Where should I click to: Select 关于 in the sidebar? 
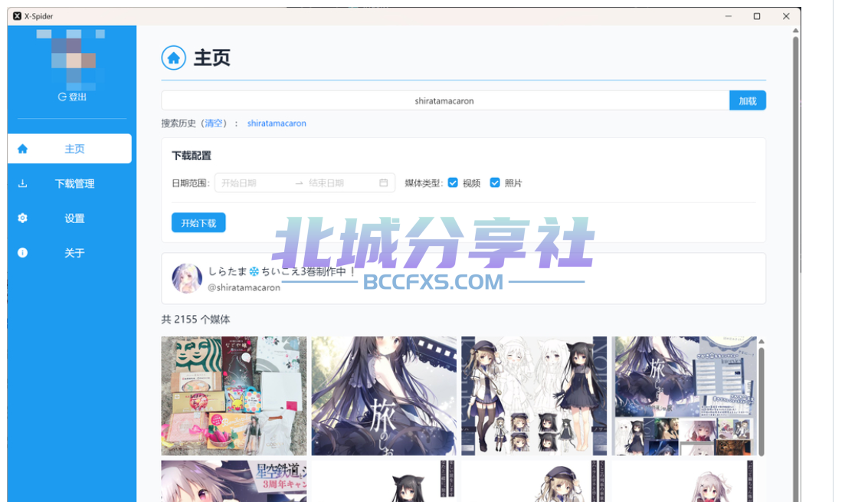point(70,253)
